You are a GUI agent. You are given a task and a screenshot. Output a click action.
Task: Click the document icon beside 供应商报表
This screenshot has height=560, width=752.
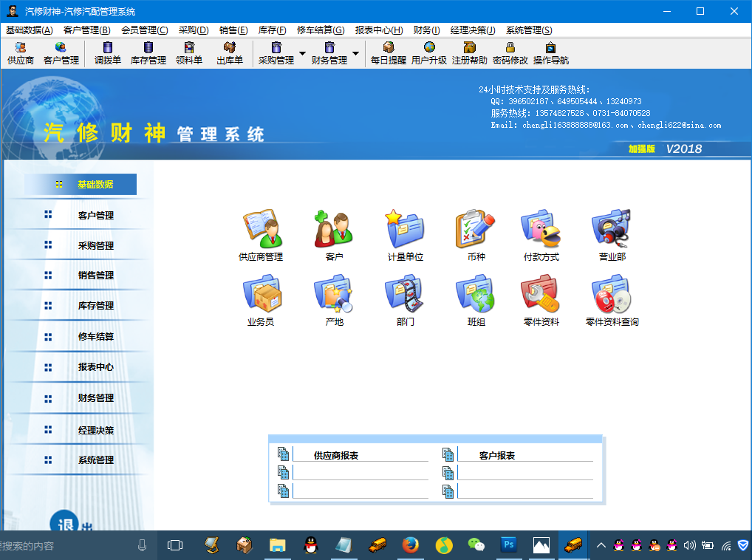click(283, 454)
